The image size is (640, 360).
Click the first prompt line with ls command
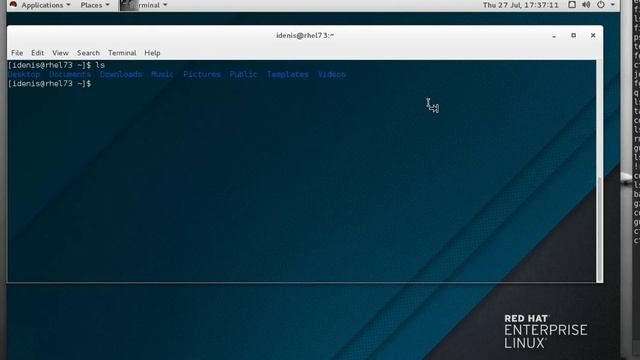pos(56,65)
